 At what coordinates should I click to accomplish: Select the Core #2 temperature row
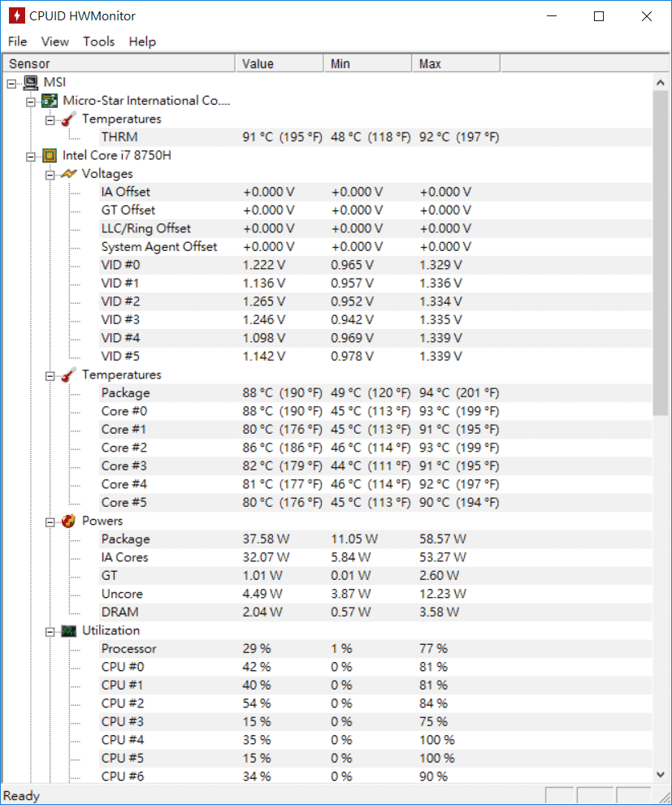click(375, 448)
